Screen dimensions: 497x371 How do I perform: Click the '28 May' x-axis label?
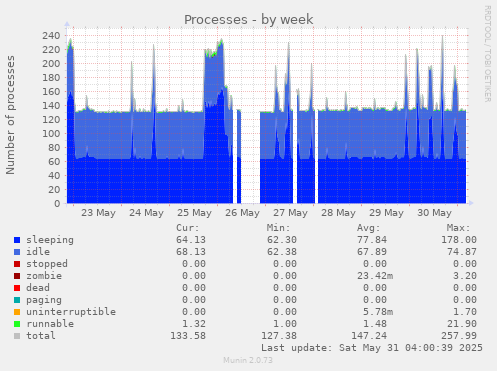click(338, 213)
